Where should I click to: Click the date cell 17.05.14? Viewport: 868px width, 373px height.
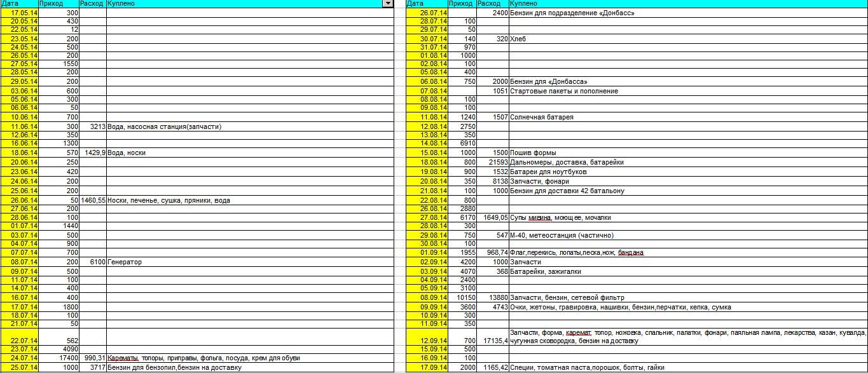tap(20, 13)
